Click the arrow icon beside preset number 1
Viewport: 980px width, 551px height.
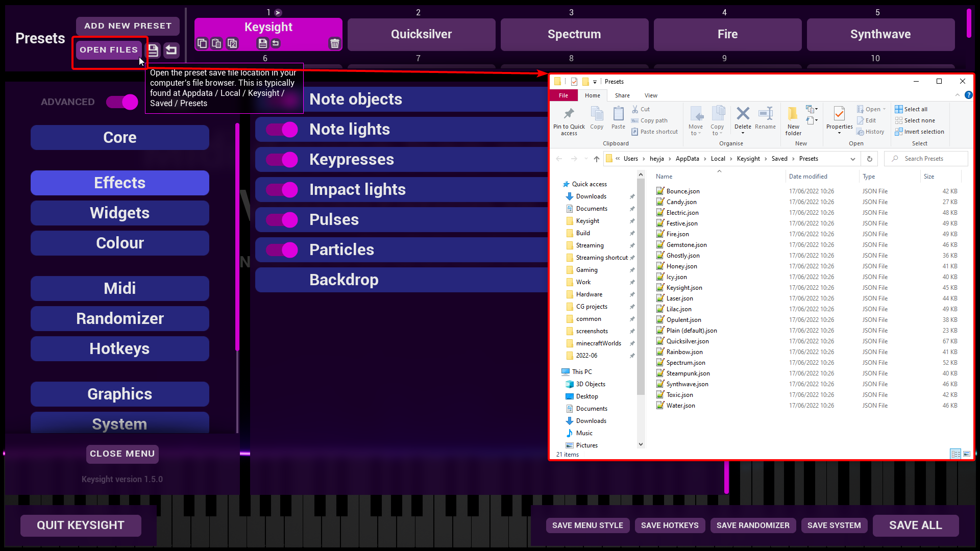coord(278,12)
